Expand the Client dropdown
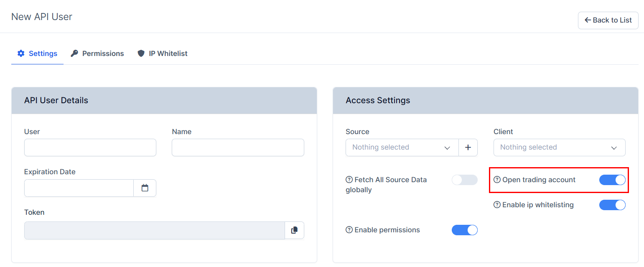Image resolution: width=644 pixels, height=267 pixels. pos(559,147)
